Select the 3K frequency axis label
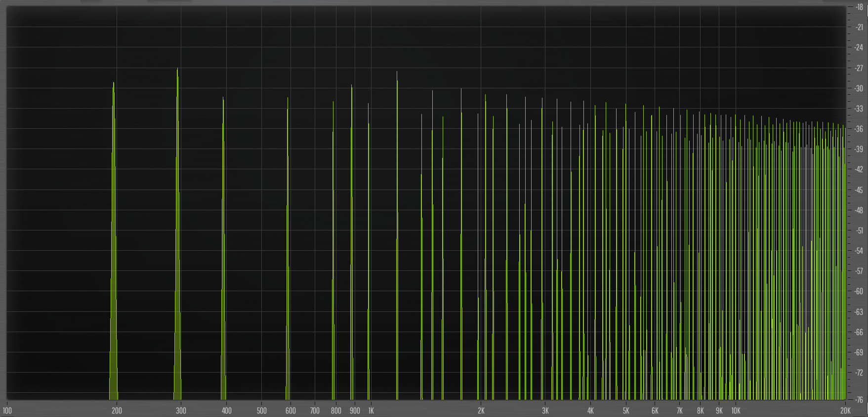 tap(545, 411)
